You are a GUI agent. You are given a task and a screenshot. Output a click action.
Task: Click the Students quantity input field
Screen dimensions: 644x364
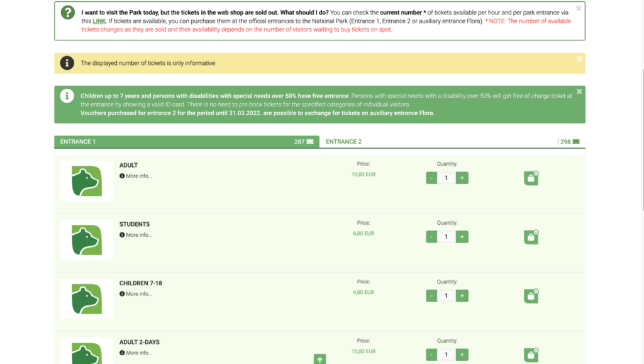[447, 237]
